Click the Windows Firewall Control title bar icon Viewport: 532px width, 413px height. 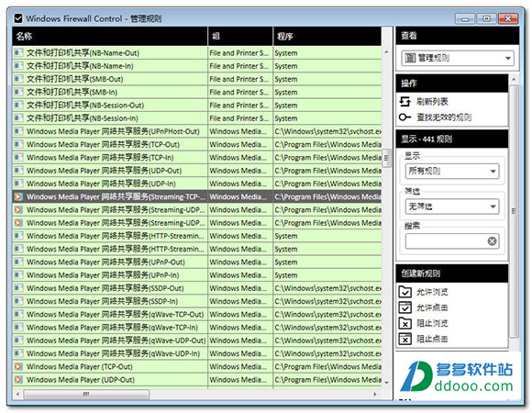click(18, 18)
